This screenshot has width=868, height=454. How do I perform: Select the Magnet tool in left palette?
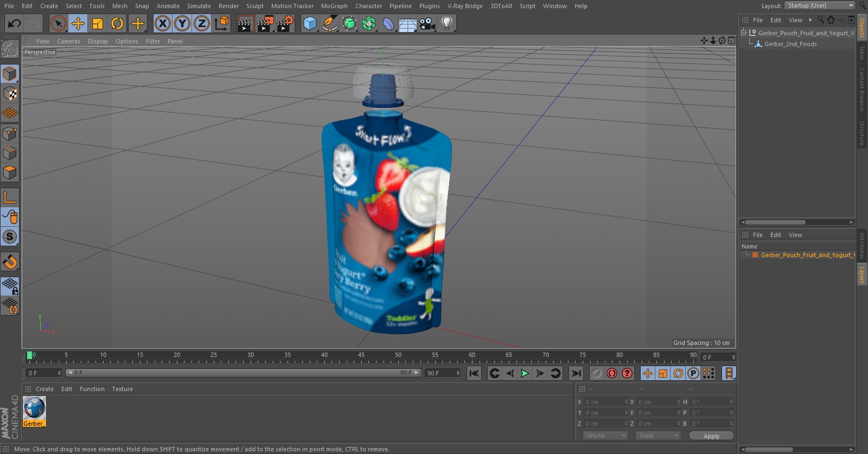point(10,261)
